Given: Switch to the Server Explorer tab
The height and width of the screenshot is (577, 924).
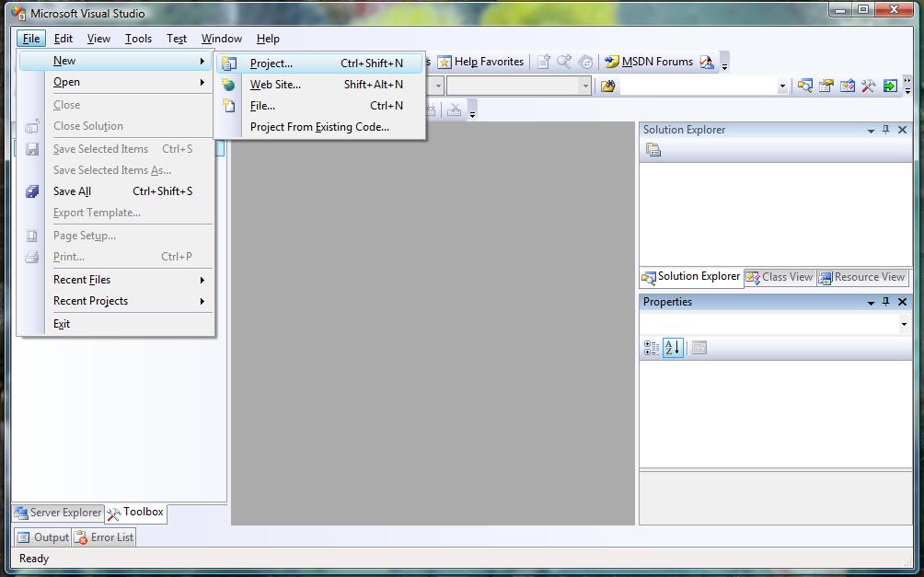Looking at the screenshot, I should [x=58, y=513].
